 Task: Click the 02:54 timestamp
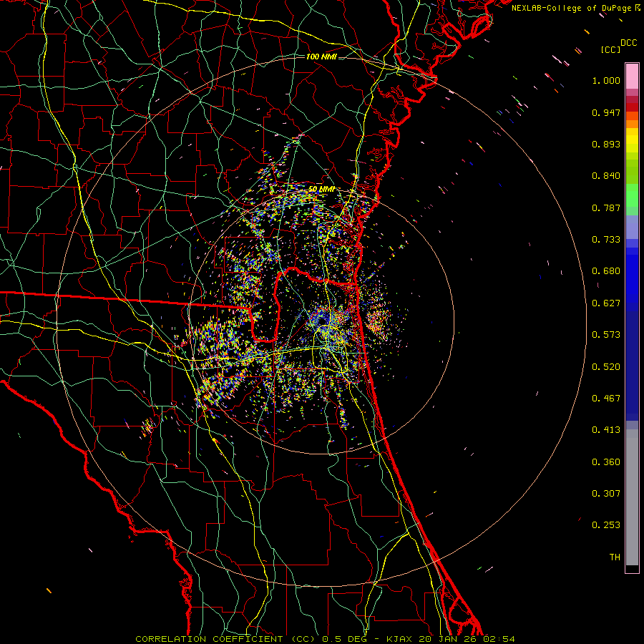pyautogui.click(x=500, y=639)
